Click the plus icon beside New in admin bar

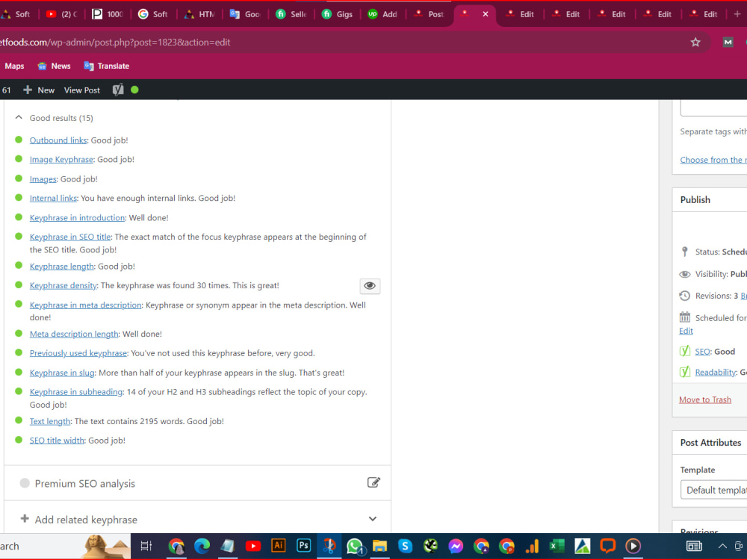point(28,90)
